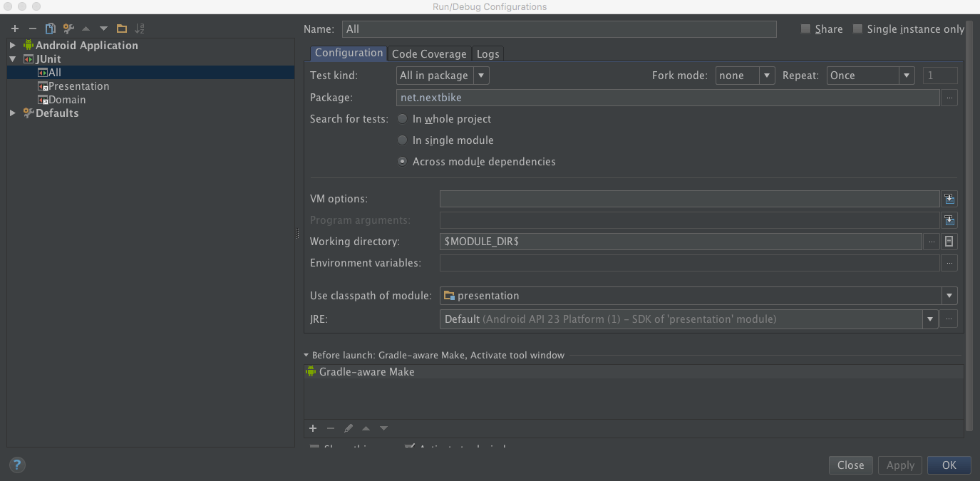Create a new configuration folder
980x481 pixels.
pyautogui.click(x=120, y=28)
